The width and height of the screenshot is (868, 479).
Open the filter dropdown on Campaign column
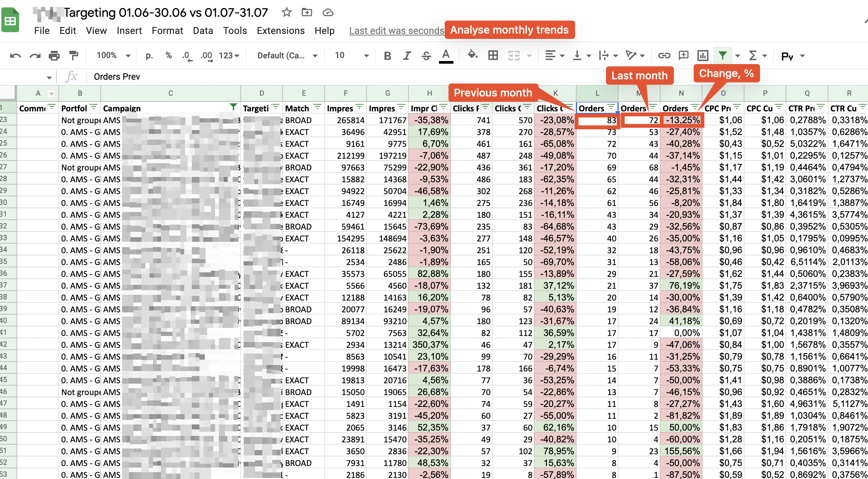tap(233, 108)
